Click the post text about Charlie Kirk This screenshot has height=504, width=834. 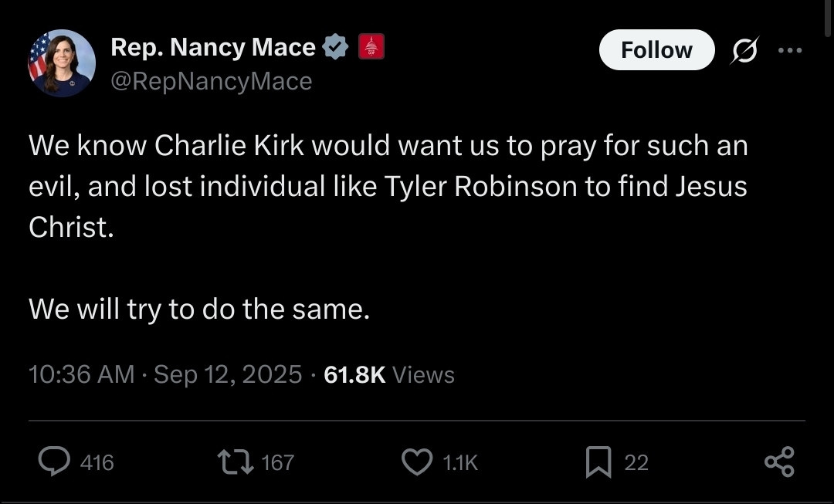[x=388, y=187]
